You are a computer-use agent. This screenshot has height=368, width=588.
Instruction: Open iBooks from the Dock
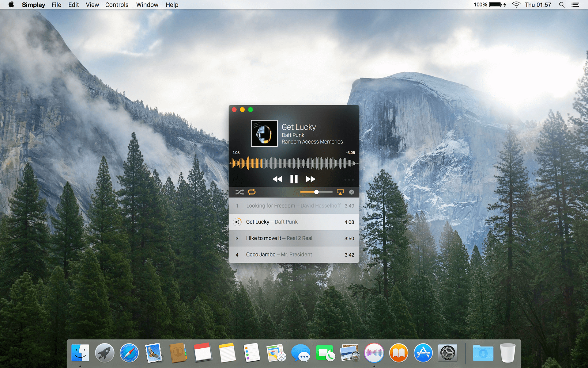[399, 353]
